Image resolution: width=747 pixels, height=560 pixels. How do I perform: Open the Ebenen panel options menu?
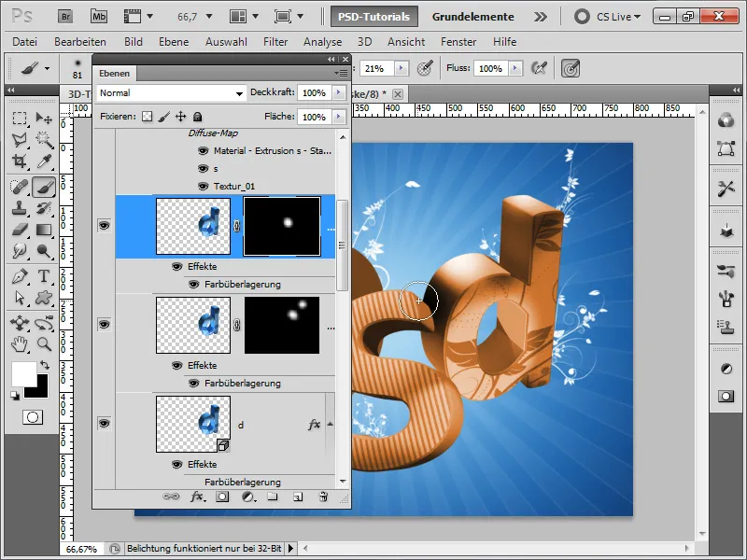[341, 74]
